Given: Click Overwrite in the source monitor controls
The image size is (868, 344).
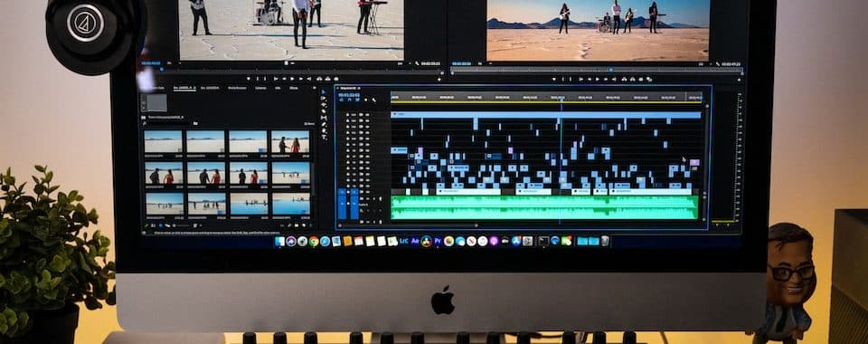Looking at the screenshot, I should tap(327, 79).
